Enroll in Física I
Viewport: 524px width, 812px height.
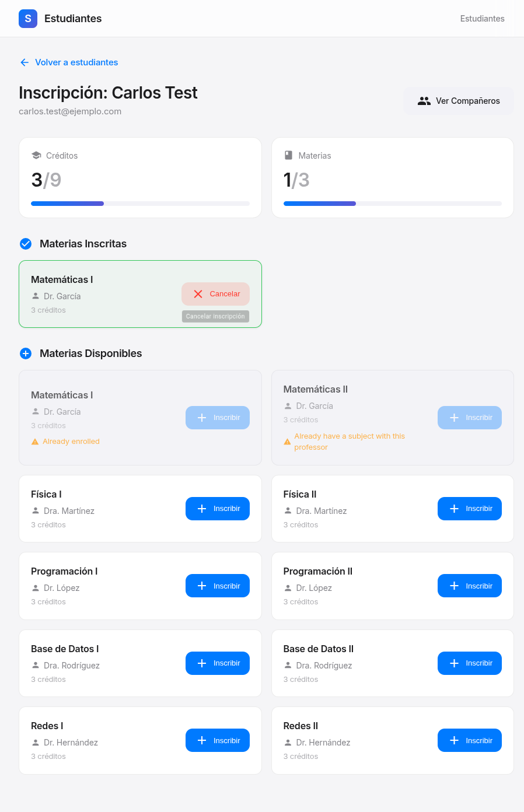pos(218,509)
